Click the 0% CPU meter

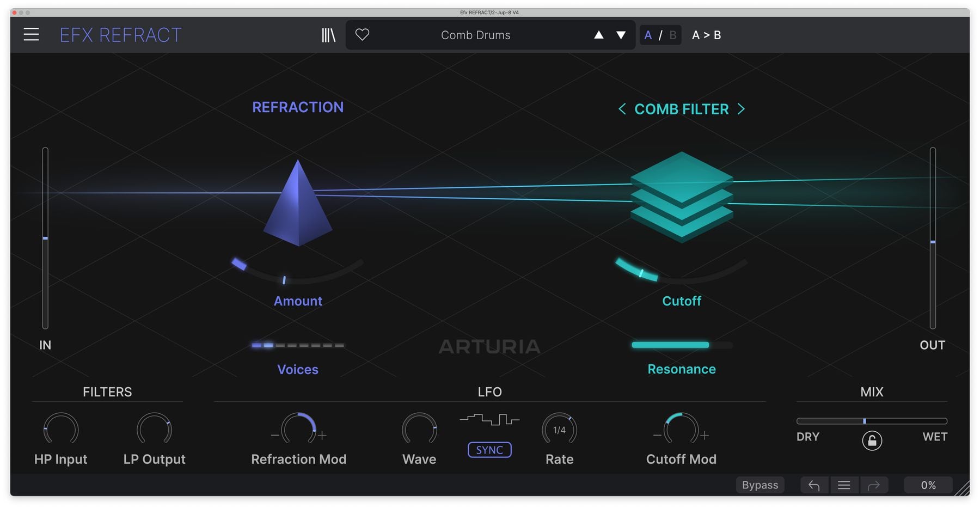pyautogui.click(x=928, y=485)
